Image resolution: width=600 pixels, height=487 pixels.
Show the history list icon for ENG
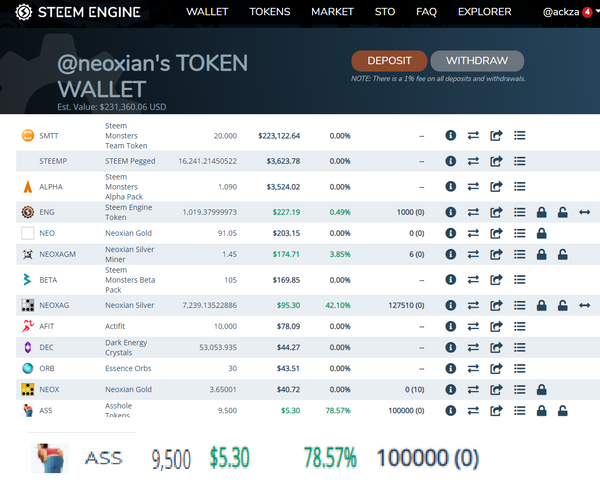point(519,212)
